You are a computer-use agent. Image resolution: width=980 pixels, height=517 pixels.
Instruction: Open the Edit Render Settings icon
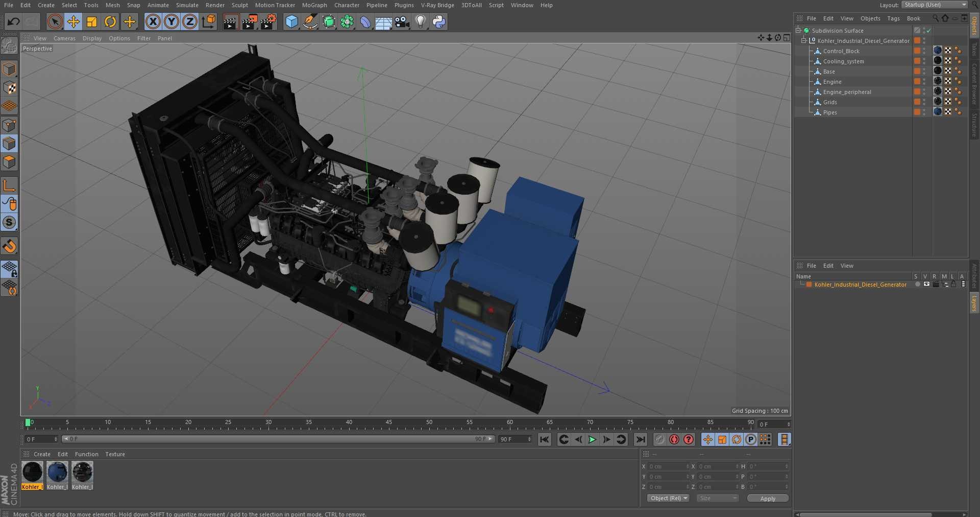[268, 21]
